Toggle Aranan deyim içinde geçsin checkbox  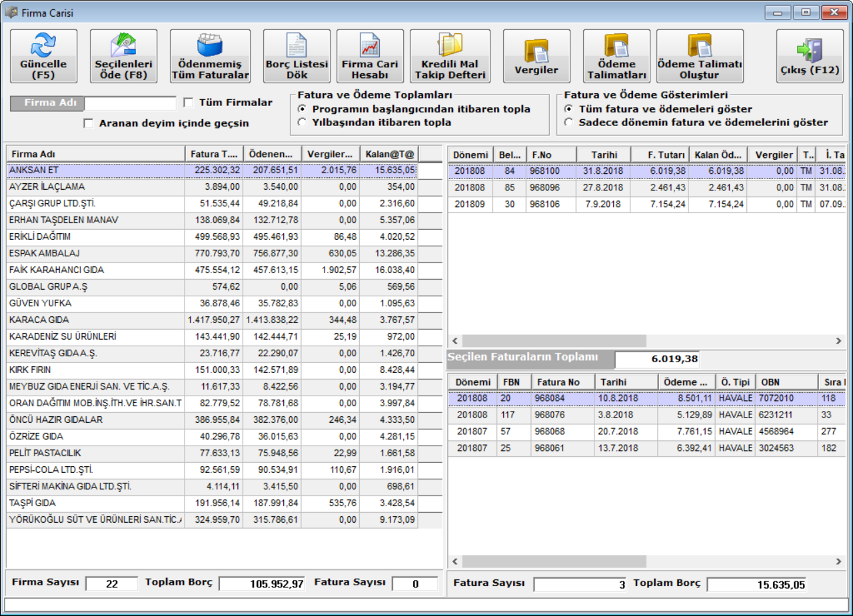(x=89, y=123)
